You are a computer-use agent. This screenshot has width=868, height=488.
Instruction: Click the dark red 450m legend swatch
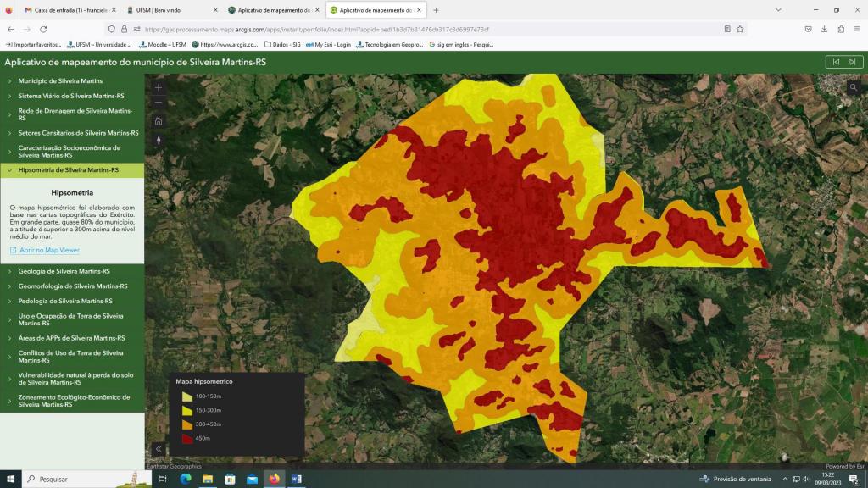point(186,438)
